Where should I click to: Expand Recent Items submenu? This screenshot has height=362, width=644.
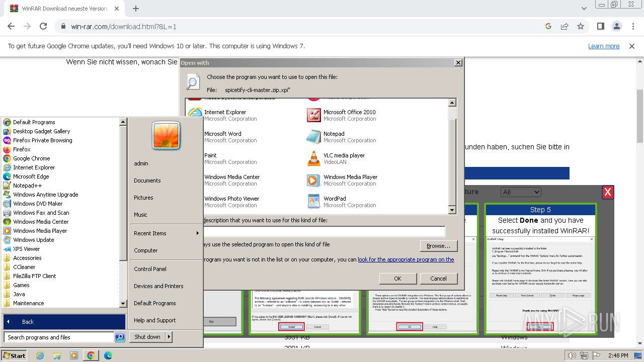(x=166, y=233)
